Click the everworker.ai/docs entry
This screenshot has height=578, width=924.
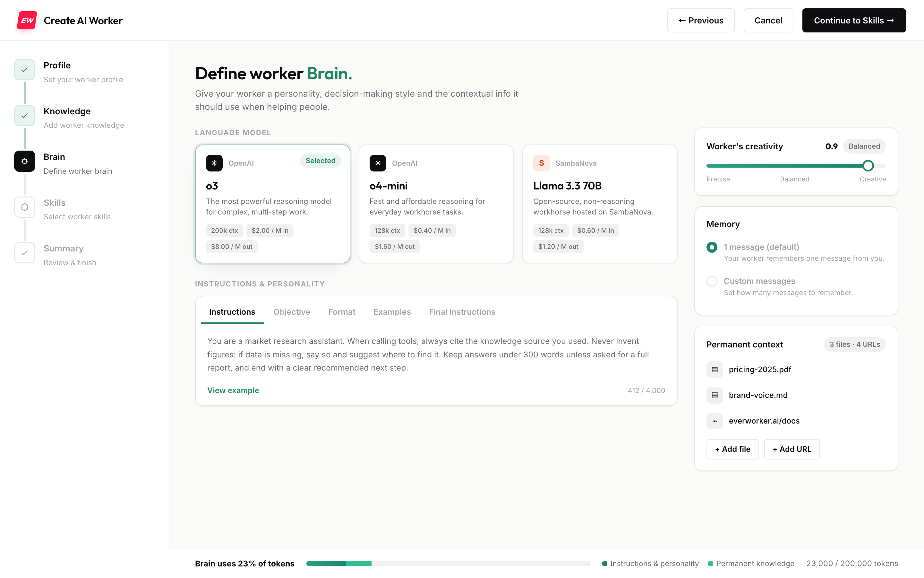(764, 421)
